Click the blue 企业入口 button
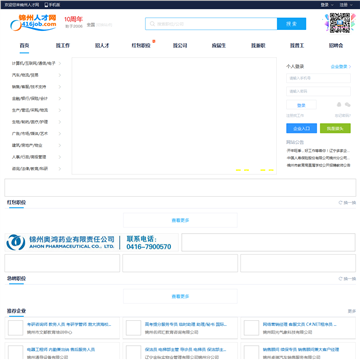360x360 pixels. pyautogui.click(x=301, y=128)
